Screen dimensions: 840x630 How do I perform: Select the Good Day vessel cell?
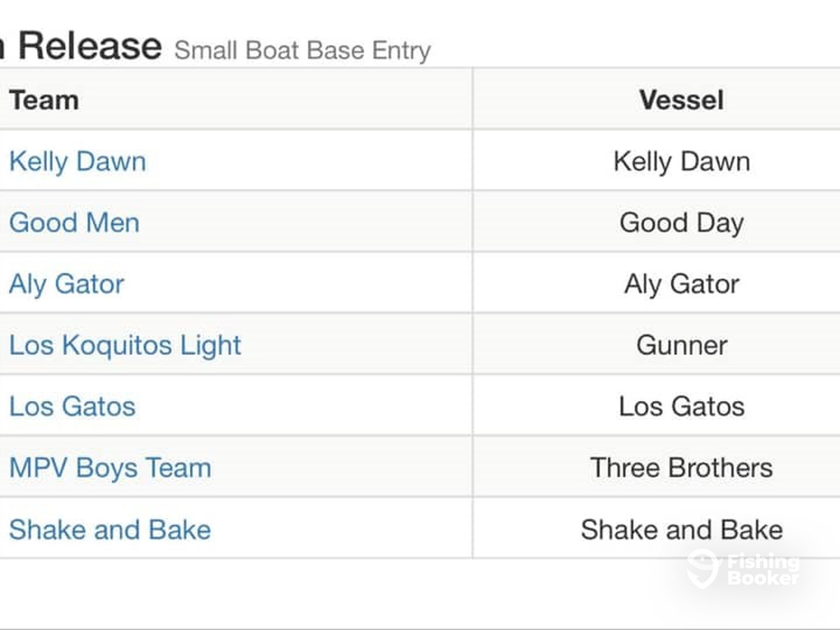(656, 222)
